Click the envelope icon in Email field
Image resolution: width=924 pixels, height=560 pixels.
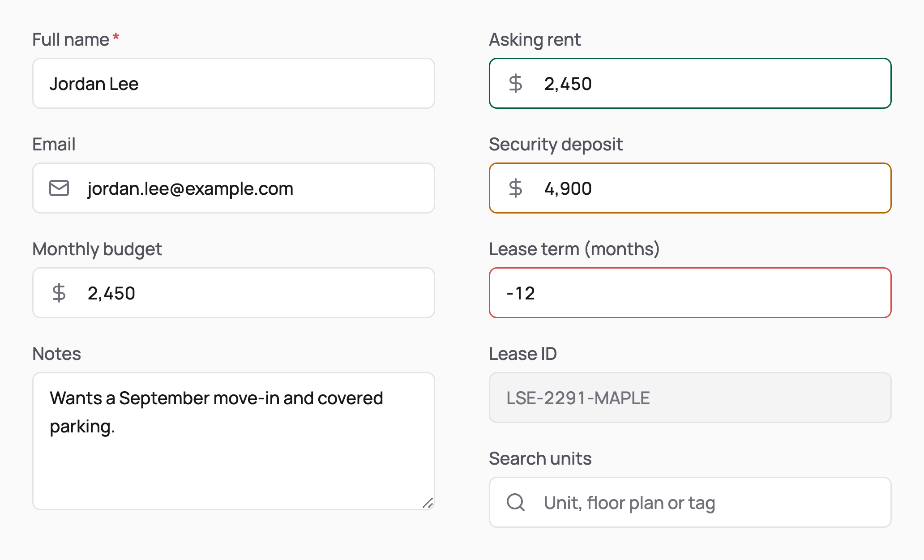[x=59, y=188]
